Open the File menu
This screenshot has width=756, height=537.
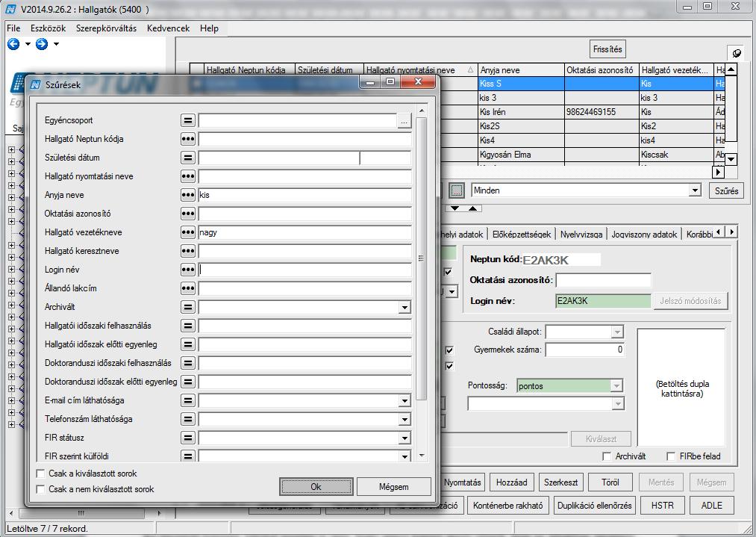[13, 28]
